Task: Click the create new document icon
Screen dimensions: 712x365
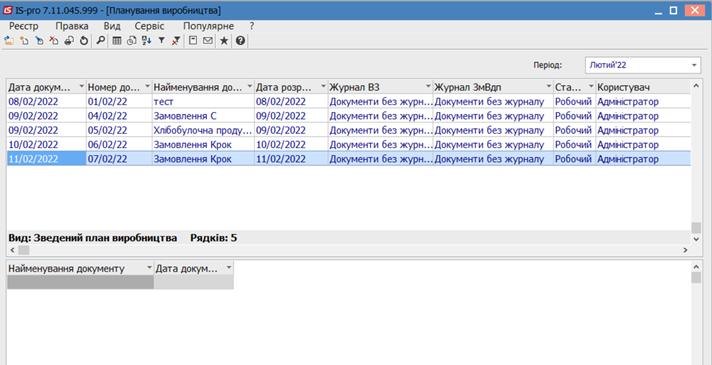Action: pos(24,41)
